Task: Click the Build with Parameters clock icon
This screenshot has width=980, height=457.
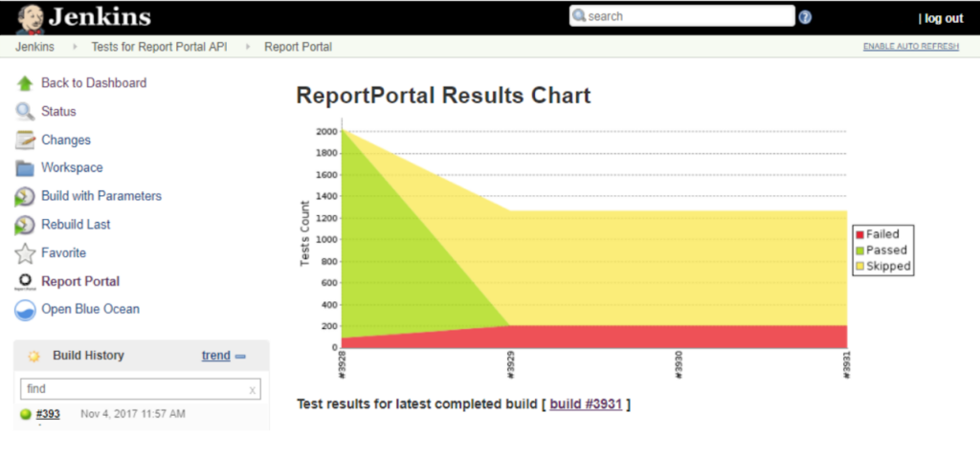Action: (25, 197)
